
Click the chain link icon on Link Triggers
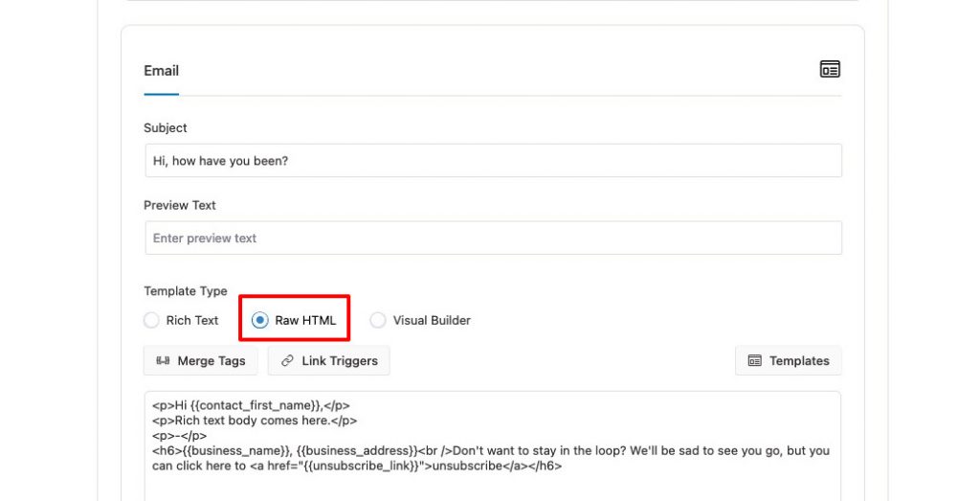[287, 361]
